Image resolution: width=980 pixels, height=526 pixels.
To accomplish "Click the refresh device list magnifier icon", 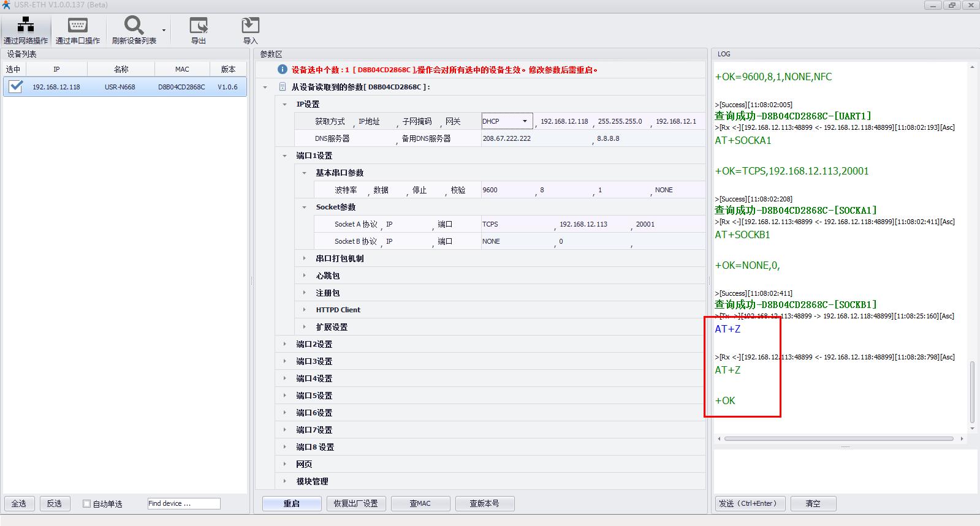I will (x=134, y=25).
